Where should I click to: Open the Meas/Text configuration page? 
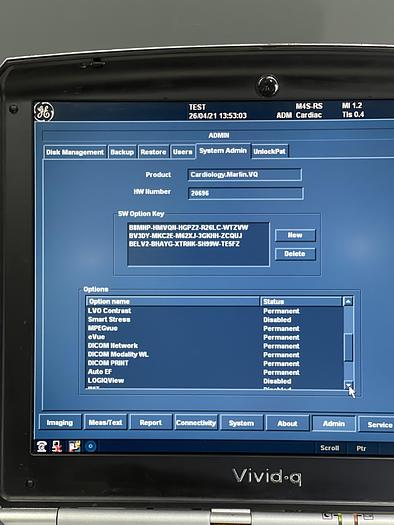pos(105,423)
